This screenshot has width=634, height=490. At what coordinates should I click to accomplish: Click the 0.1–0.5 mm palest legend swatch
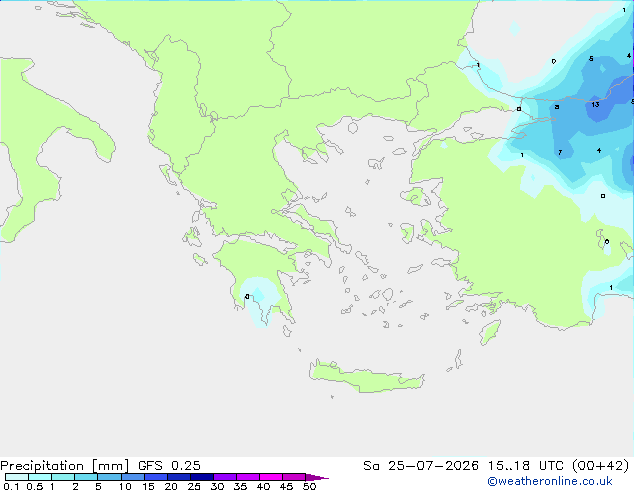coord(17,477)
